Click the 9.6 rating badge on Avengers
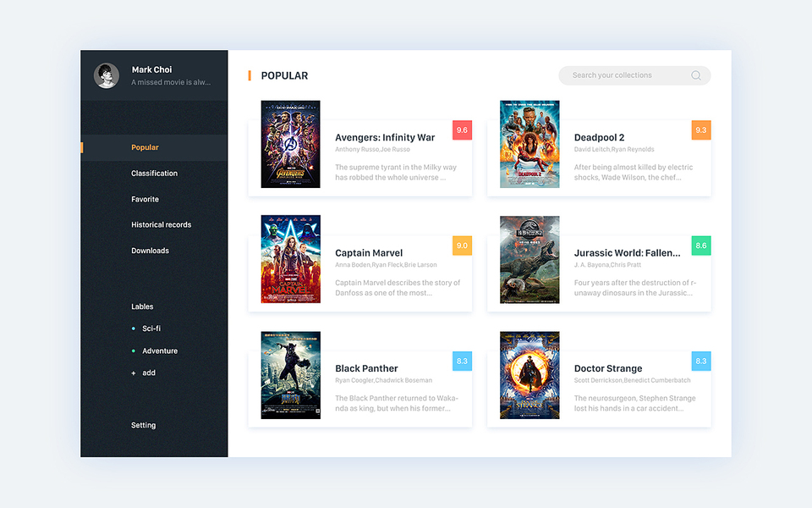 462,130
